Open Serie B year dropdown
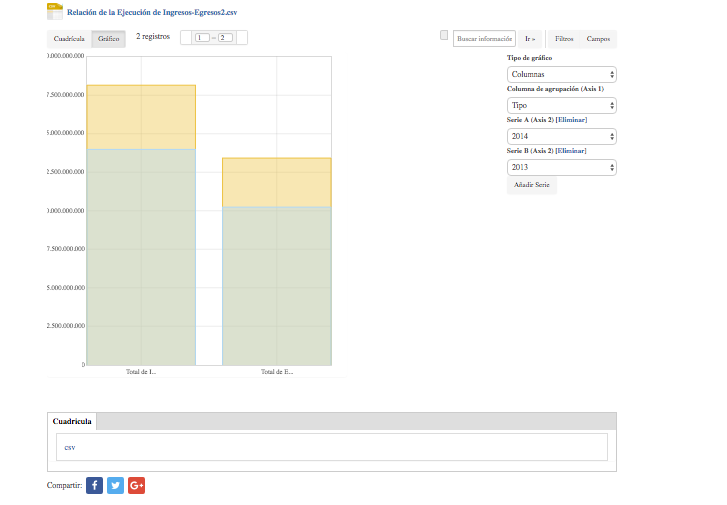The image size is (727, 505). (561, 167)
